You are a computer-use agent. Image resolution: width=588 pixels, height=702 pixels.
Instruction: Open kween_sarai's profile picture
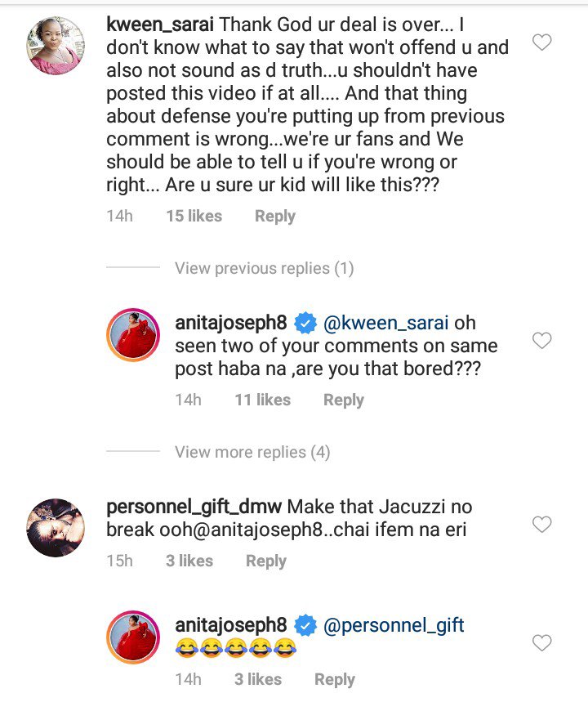tap(56, 44)
